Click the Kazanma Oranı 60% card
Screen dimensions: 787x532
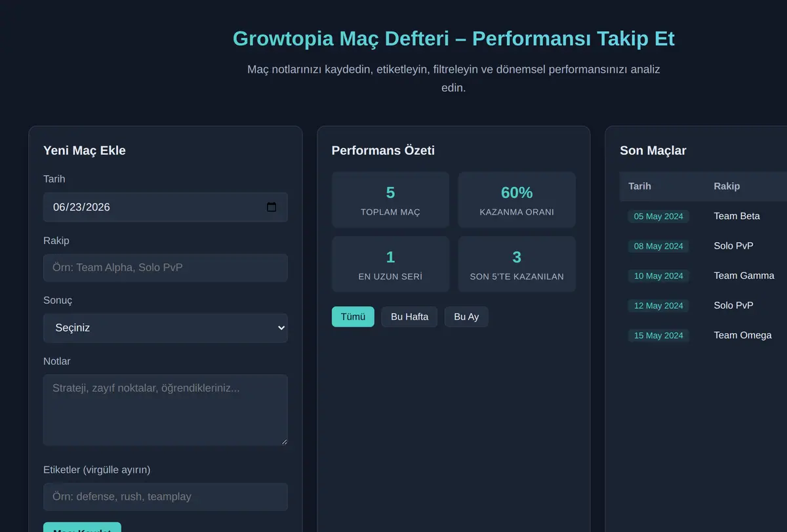(517, 200)
